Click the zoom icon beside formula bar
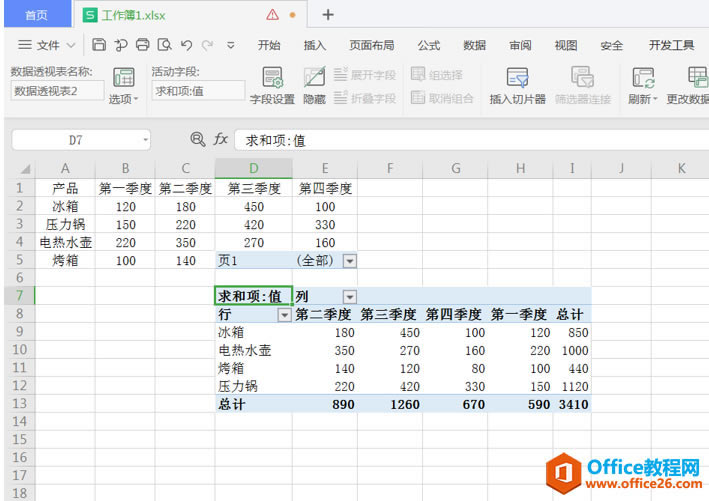The width and height of the screenshot is (709, 501). [x=198, y=139]
